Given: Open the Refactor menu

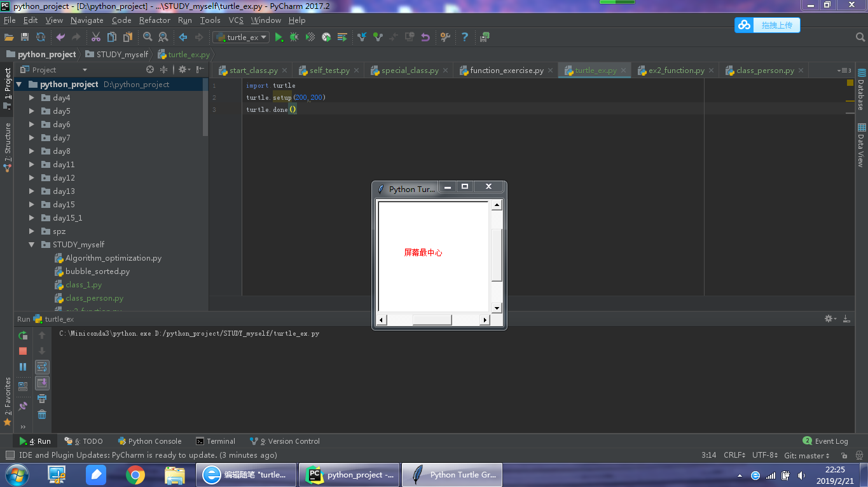Looking at the screenshot, I should 155,20.
